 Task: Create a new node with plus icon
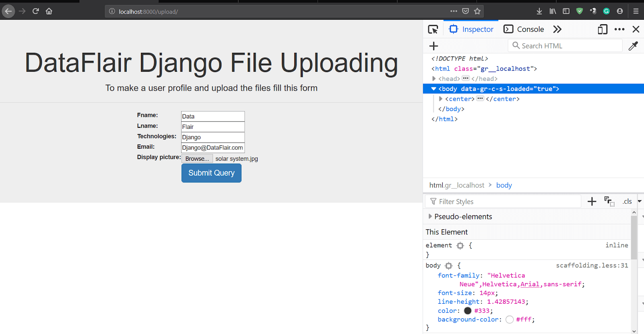[x=433, y=46]
